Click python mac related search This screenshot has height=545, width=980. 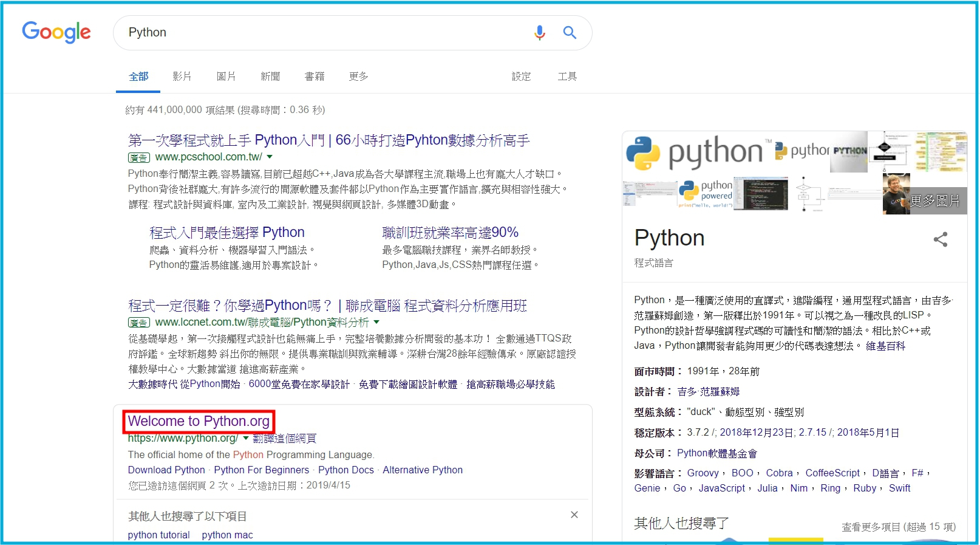(x=227, y=535)
